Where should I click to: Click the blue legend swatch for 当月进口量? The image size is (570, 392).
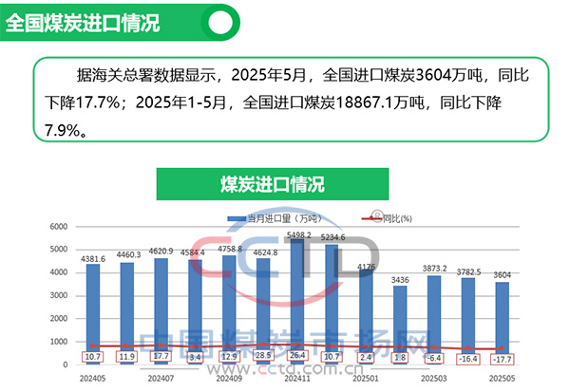click(237, 218)
